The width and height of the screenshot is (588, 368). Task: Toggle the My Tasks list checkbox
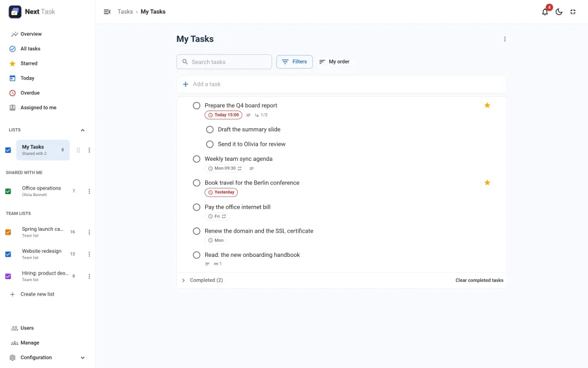click(x=8, y=150)
